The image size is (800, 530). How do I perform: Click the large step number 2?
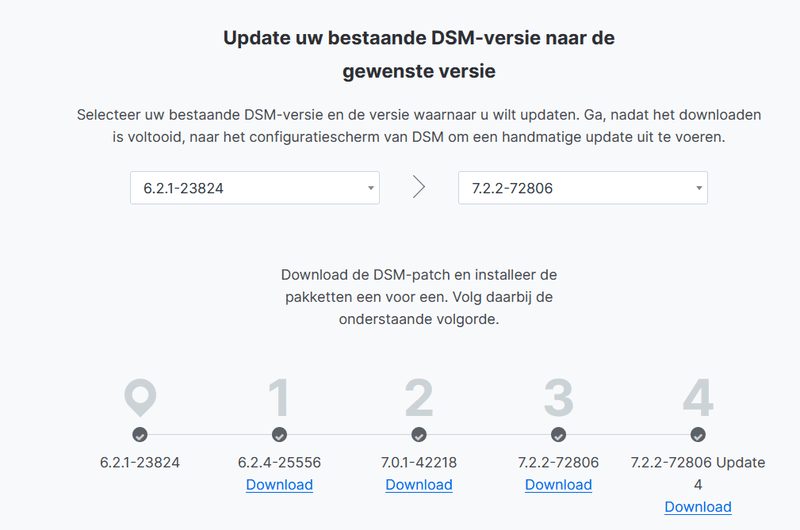pos(419,398)
